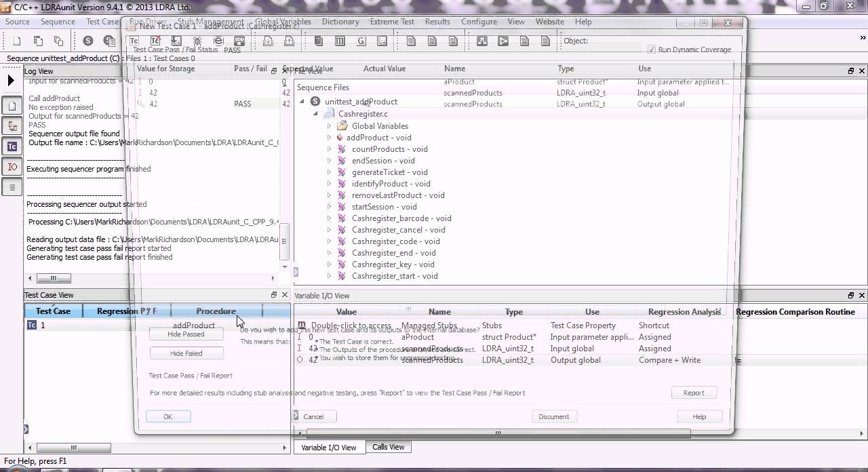Click the S sequence toolbar icon
This screenshot has height=472, width=868.
pyautogui.click(x=88, y=41)
